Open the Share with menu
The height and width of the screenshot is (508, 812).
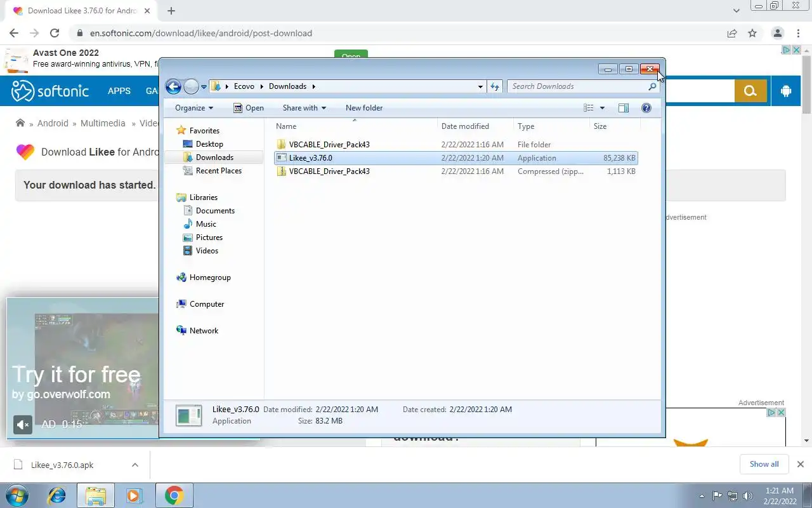304,108
